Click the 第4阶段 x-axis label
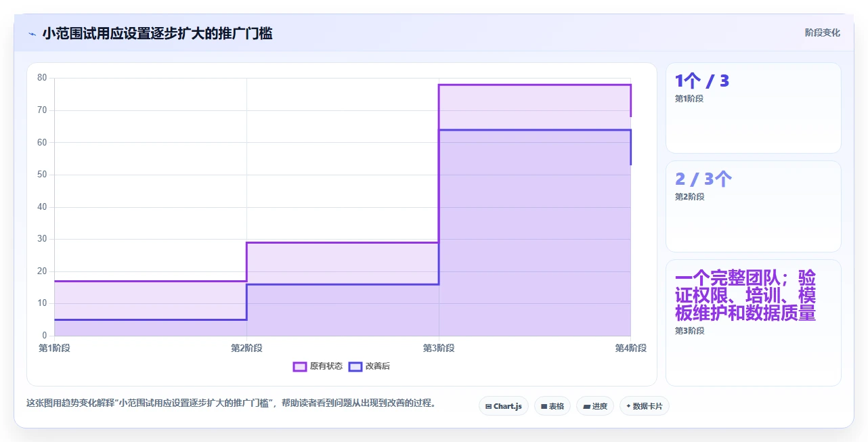 (631, 348)
